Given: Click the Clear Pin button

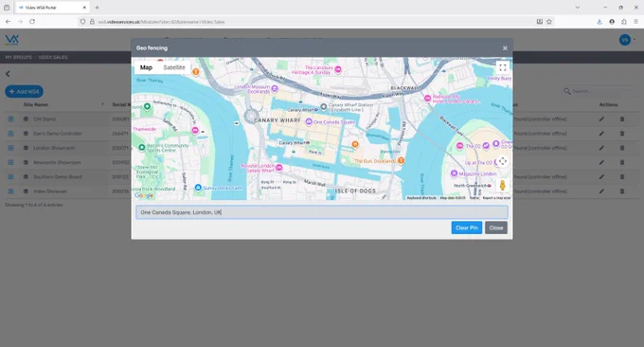Looking at the screenshot, I should (467, 228).
